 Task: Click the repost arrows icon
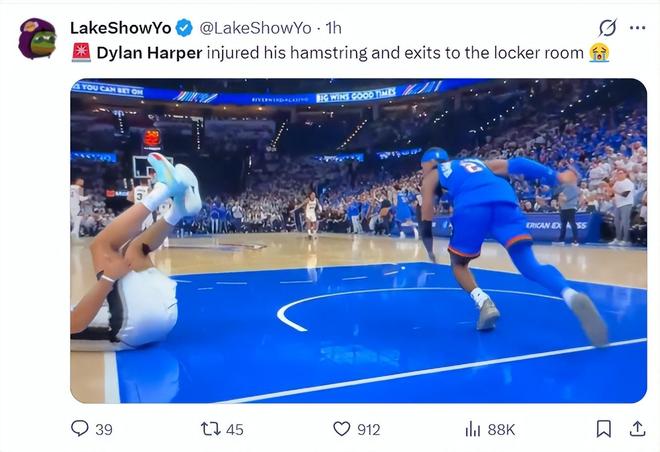pyautogui.click(x=210, y=429)
